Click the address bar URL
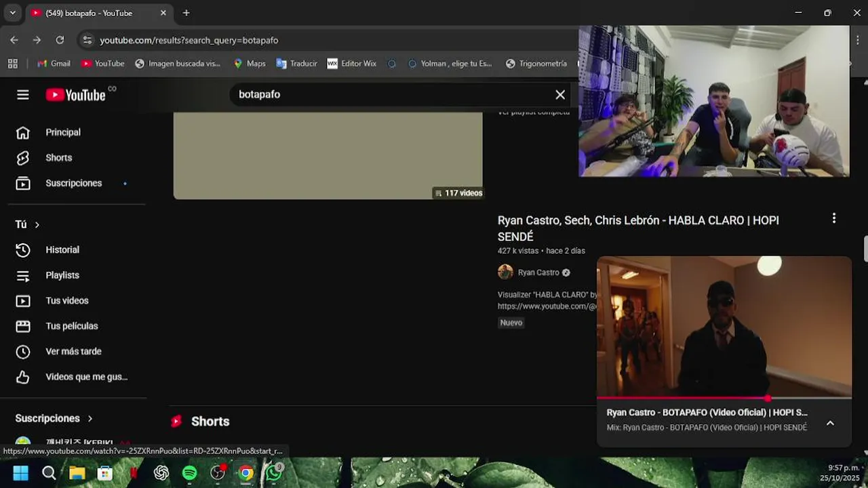868x488 pixels. pyautogui.click(x=189, y=40)
